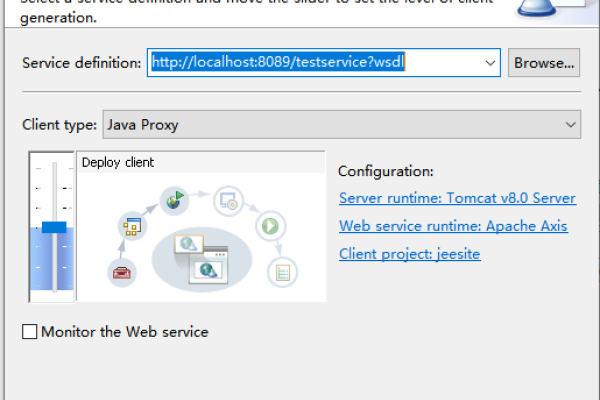Open Client project: jeesite link
Image resolution: width=600 pixels, height=400 pixels.
pyautogui.click(x=409, y=254)
